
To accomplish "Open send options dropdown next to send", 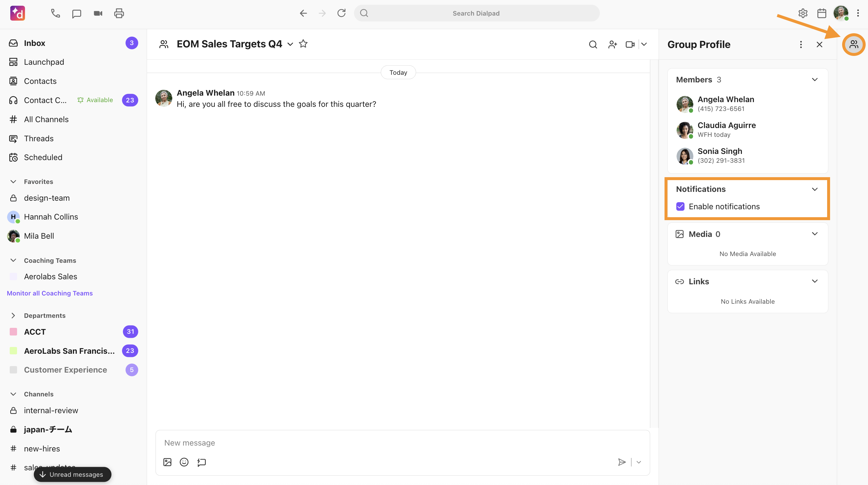I will pyautogui.click(x=639, y=462).
